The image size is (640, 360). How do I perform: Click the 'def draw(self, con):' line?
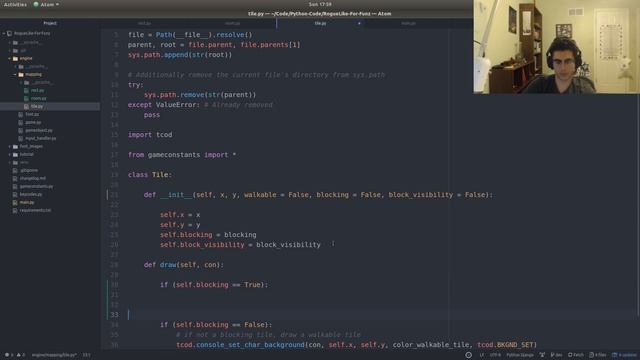pos(184,265)
